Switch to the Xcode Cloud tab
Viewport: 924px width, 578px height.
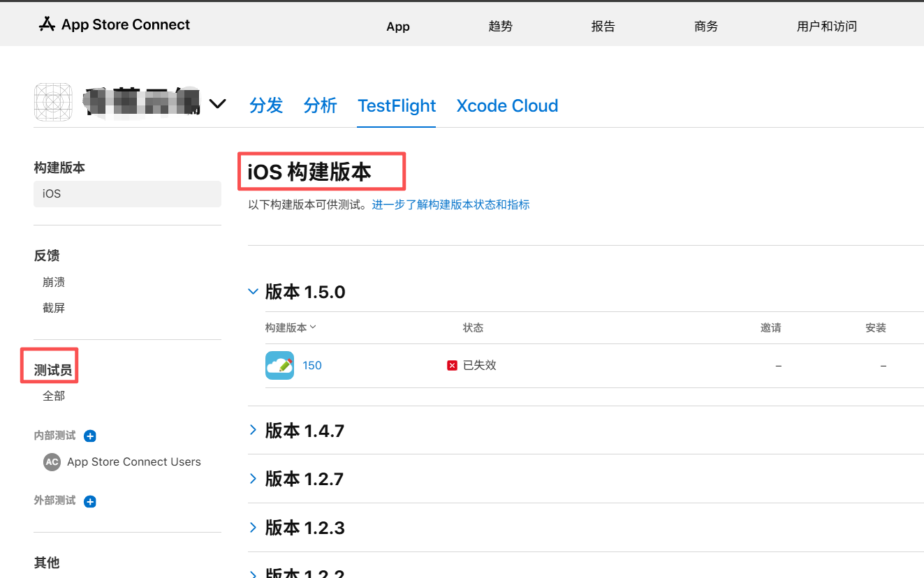coord(507,105)
